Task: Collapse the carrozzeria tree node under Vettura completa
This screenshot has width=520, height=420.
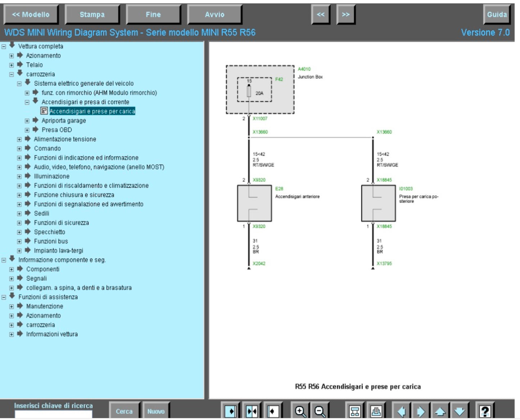Action: pos(12,74)
